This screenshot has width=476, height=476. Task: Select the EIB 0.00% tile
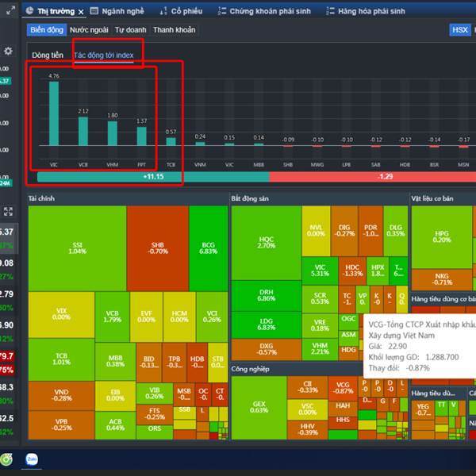click(x=115, y=396)
